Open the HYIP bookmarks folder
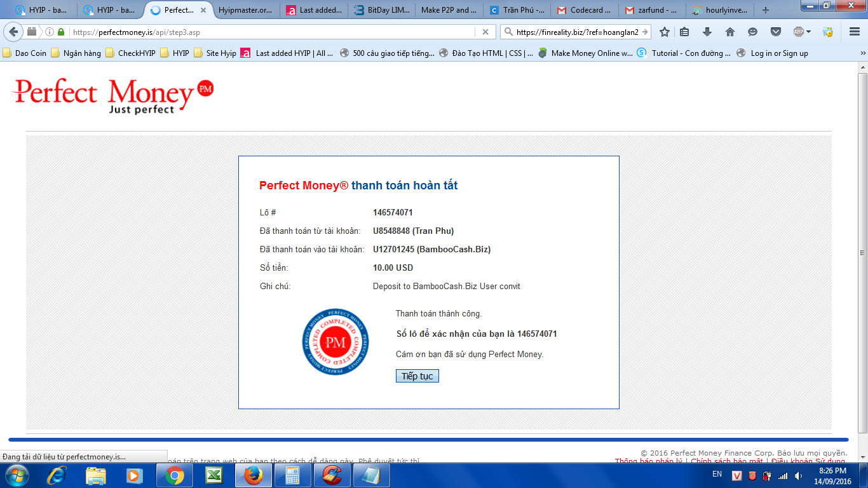 (175, 53)
